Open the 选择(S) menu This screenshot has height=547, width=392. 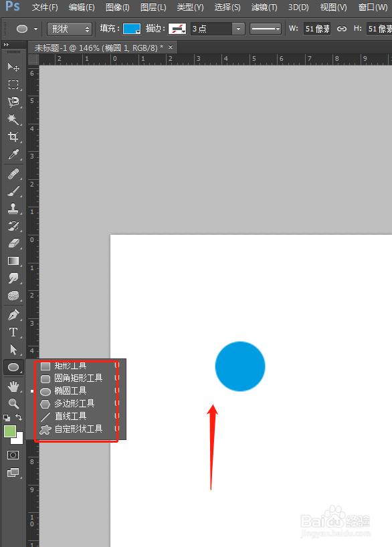(227, 7)
